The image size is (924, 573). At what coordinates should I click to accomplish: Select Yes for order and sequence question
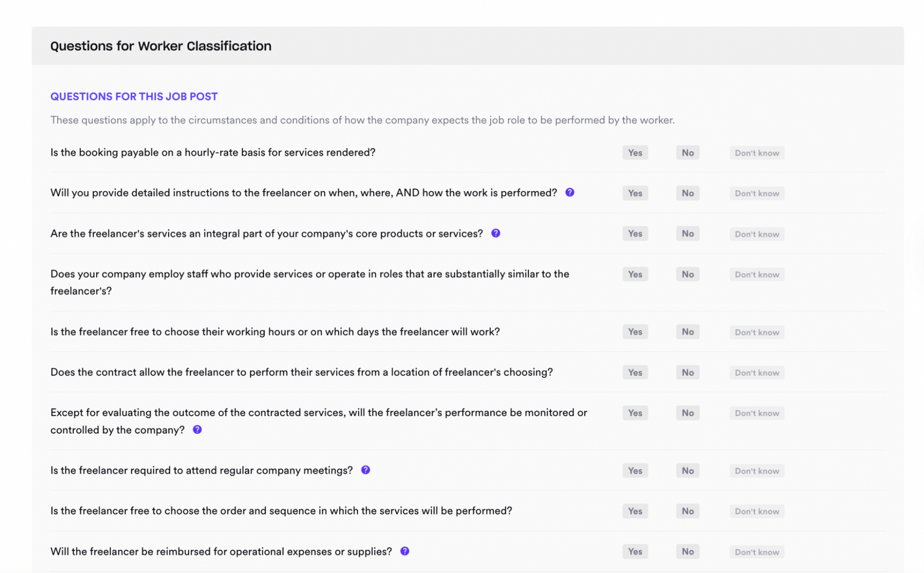[x=635, y=511]
